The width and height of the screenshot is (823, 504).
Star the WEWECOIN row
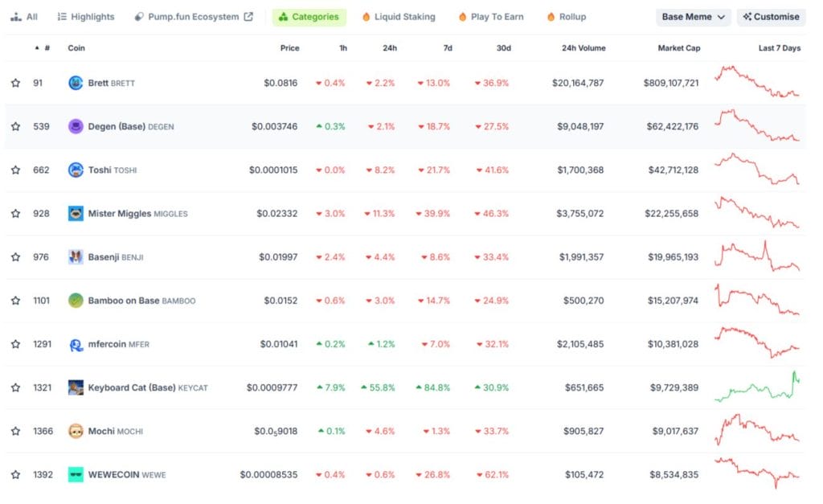click(x=16, y=474)
